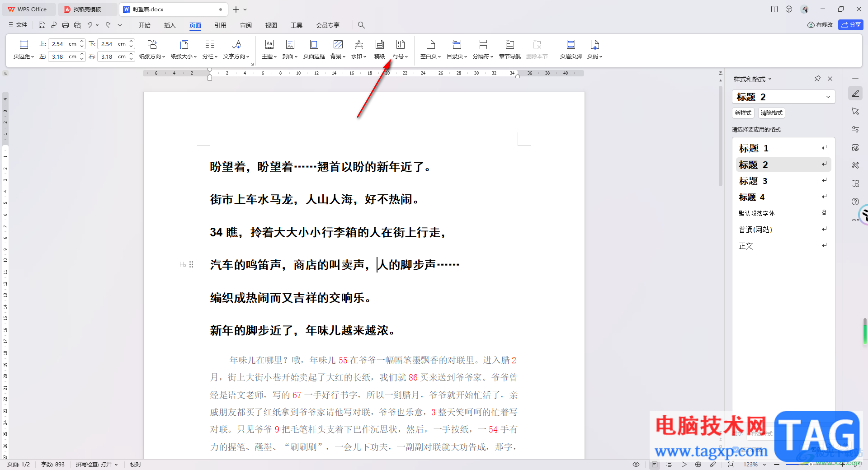Switch to web layout globe view
This screenshot has height=470, width=868.
(x=698, y=464)
